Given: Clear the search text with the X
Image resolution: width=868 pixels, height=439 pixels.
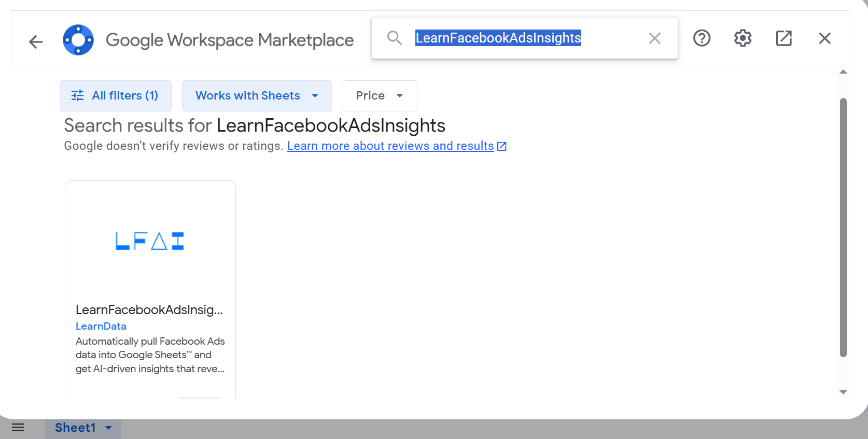Looking at the screenshot, I should coord(654,38).
